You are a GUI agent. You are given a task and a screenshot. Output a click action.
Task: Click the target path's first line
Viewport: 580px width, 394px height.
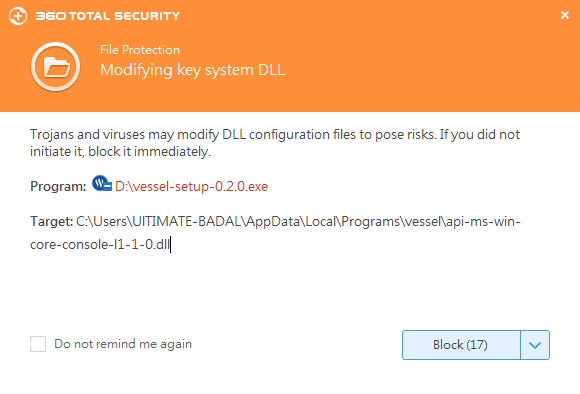pos(298,222)
